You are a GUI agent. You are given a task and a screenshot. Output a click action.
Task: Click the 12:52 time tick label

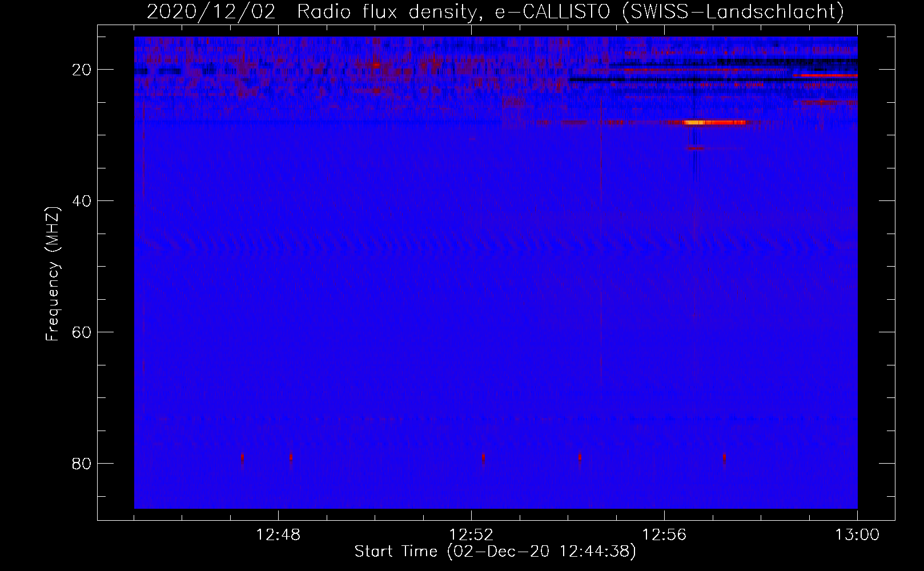point(471,535)
